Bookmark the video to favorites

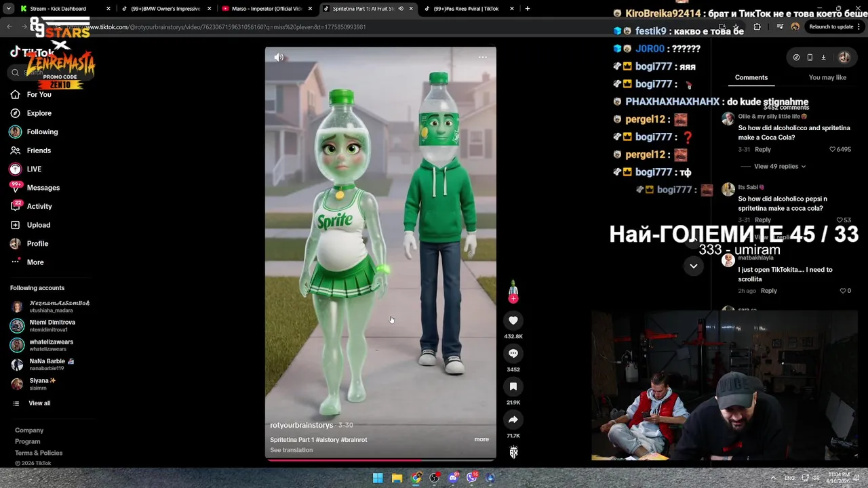[x=513, y=386]
